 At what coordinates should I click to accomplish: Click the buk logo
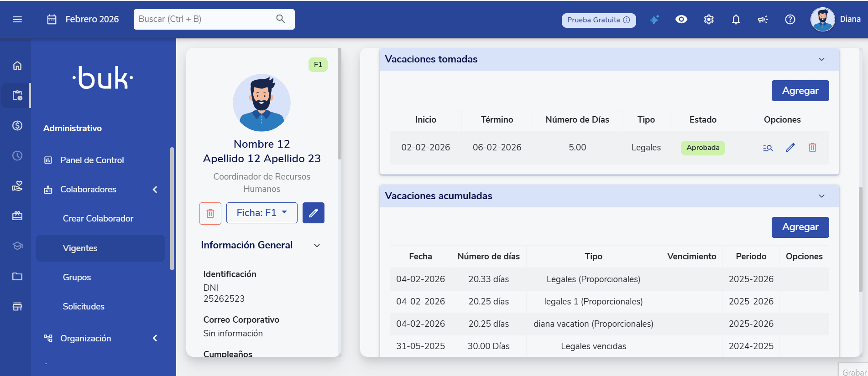[x=103, y=78]
